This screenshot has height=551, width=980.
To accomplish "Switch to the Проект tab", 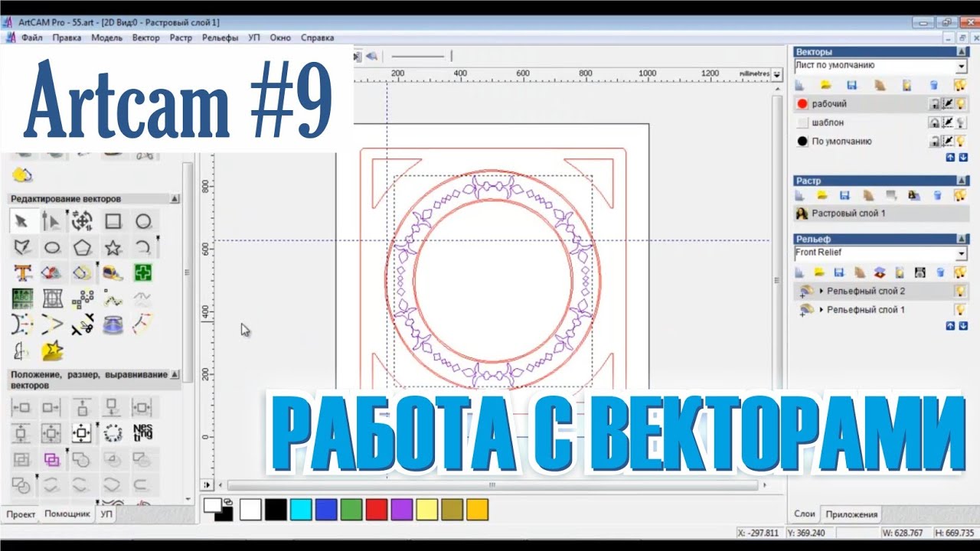I will coord(21,514).
